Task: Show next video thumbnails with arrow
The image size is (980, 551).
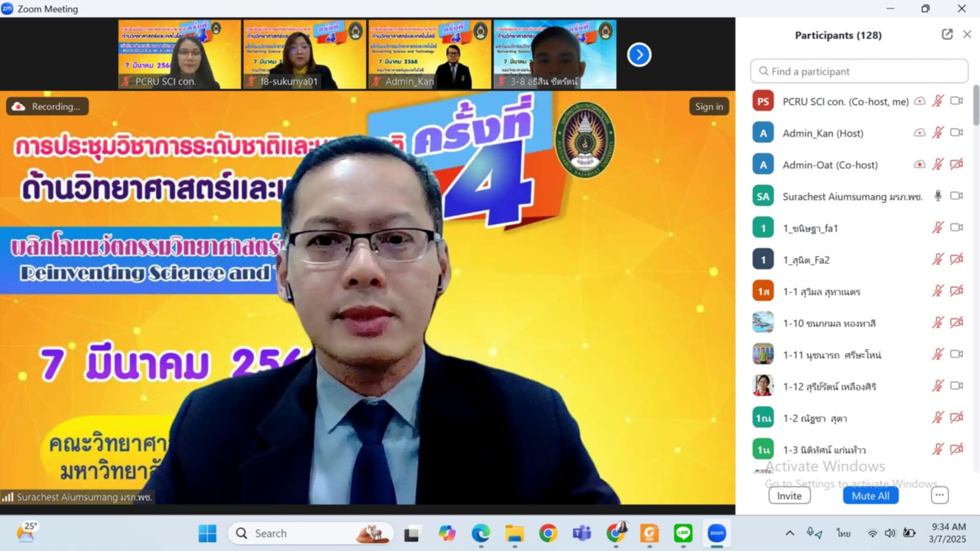Action: (x=639, y=55)
